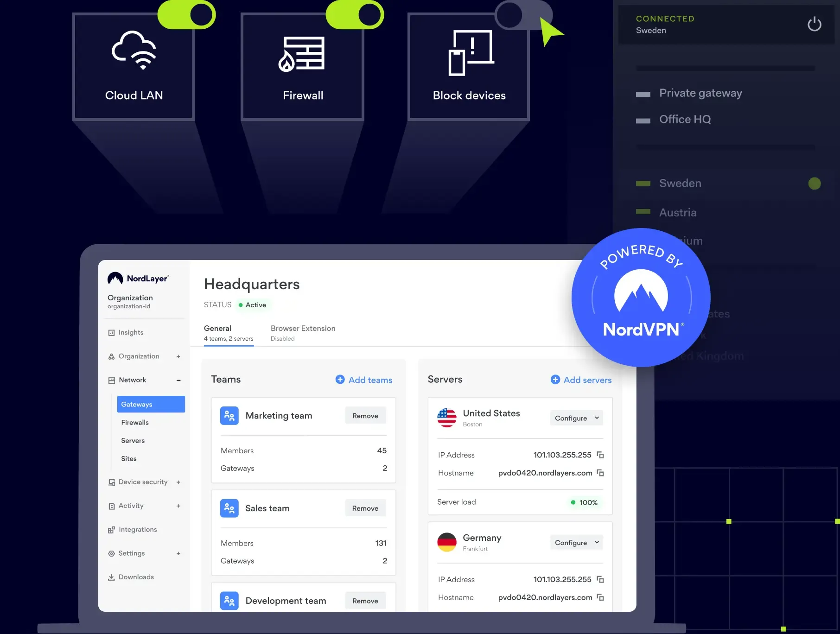Click the United States flag icon
The image size is (840, 634).
447,418
